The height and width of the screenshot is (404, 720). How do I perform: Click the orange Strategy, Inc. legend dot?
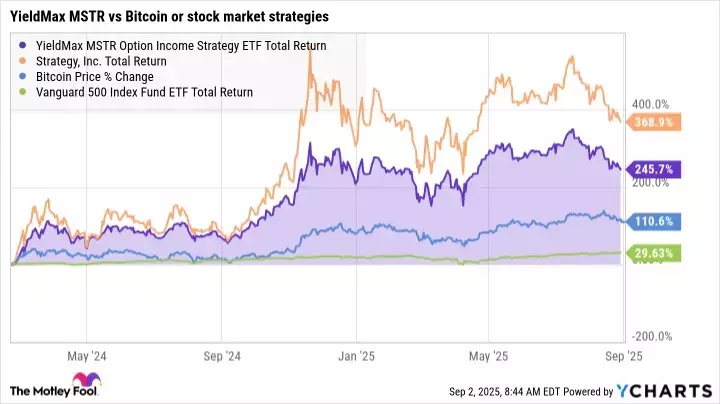click(23, 61)
